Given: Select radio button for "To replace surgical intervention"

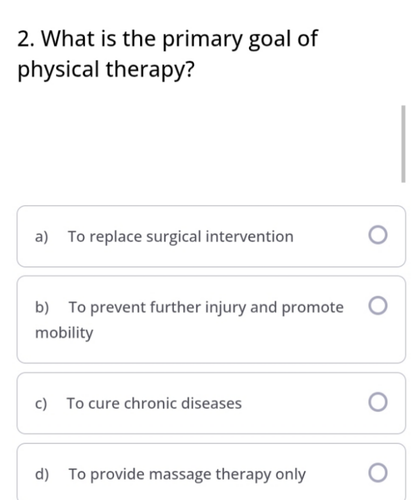Looking at the screenshot, I should tap(378, 235).
